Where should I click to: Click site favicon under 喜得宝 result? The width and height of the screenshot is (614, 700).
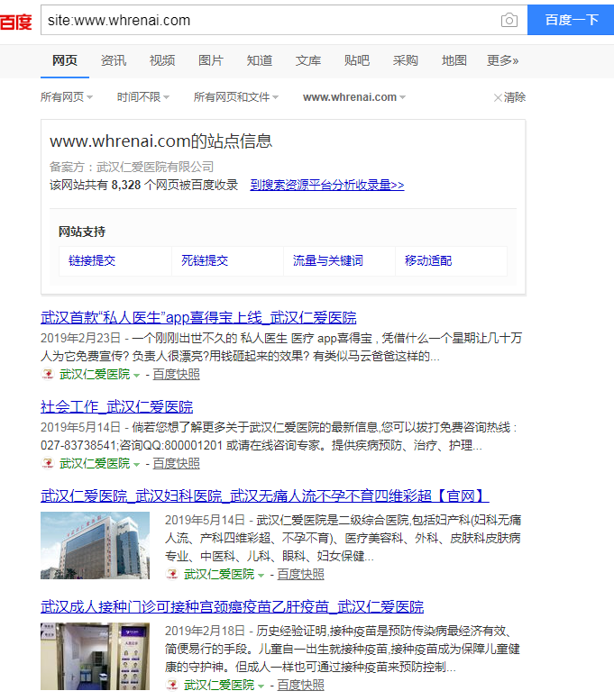click(48, 374)
